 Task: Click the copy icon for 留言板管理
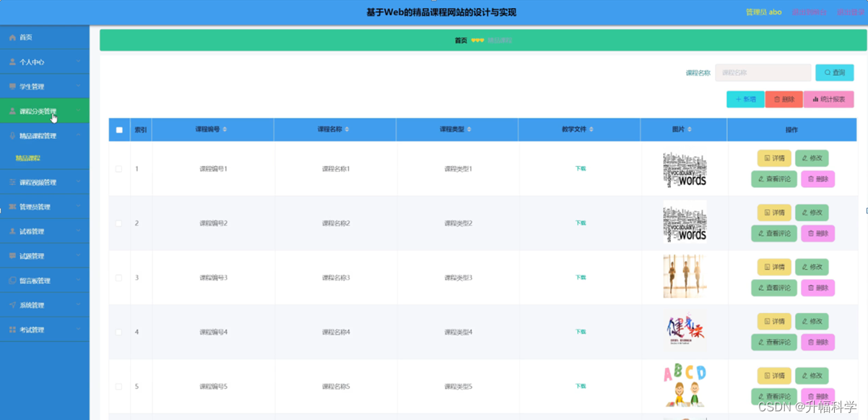click(x=12, y=280)
